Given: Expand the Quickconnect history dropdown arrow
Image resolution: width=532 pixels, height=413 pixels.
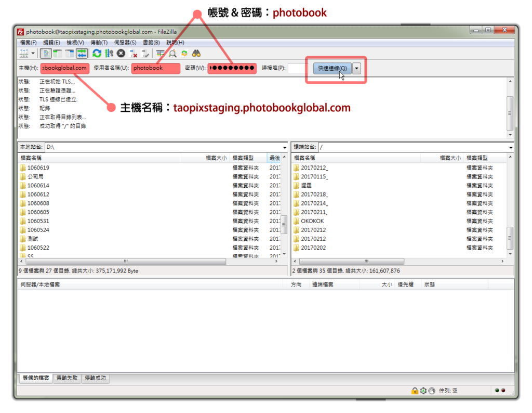Looking at the screenshot, I should tap(356, 68).
